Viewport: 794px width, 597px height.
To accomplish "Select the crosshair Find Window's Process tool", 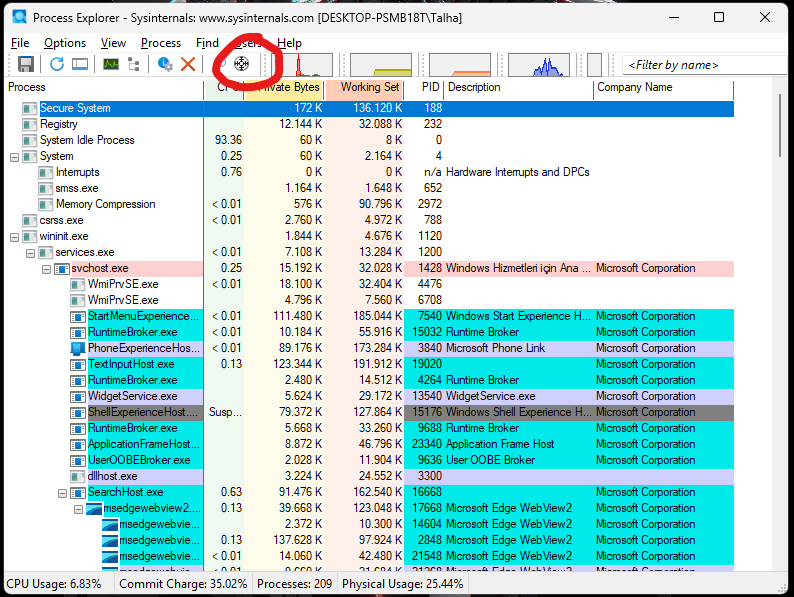I will (x=242, y=64).
